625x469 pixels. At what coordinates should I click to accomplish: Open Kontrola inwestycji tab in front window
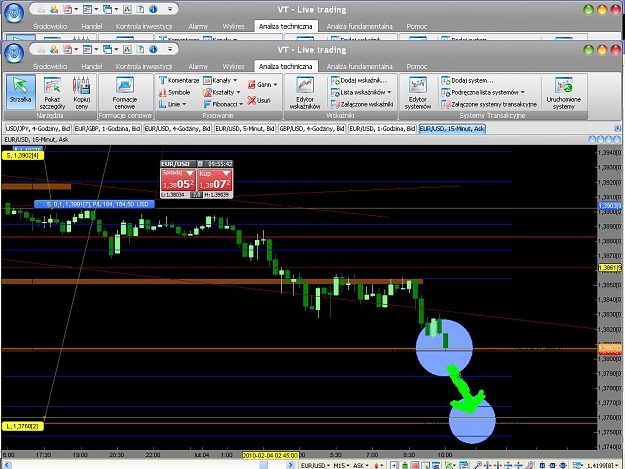click(144, 66)
